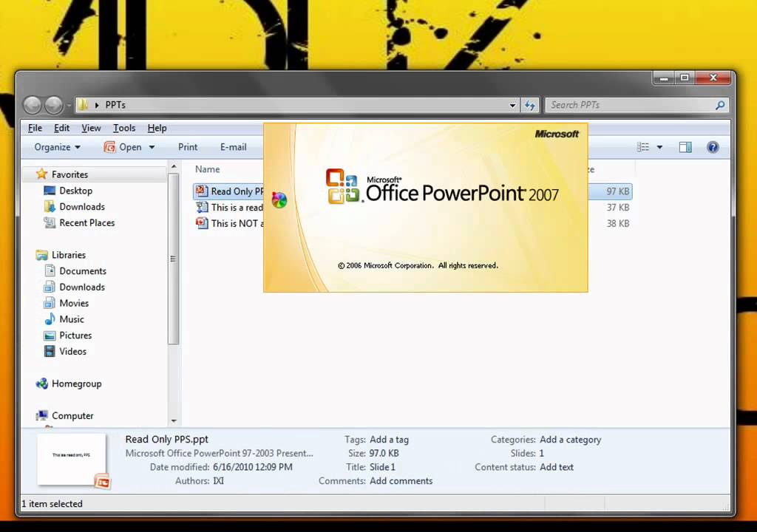The width and height of the screenshot is (757, 532).
Task: Open the Help menu
Action: tap(157, 128)
